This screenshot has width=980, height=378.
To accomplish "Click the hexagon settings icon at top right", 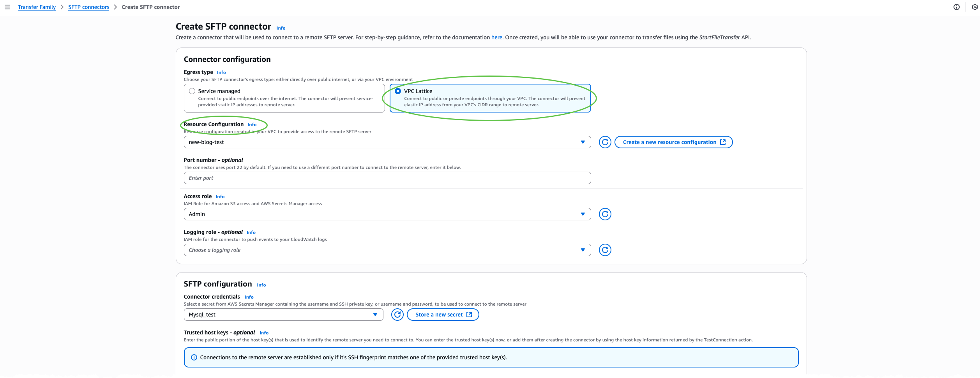I will point(975,7).
